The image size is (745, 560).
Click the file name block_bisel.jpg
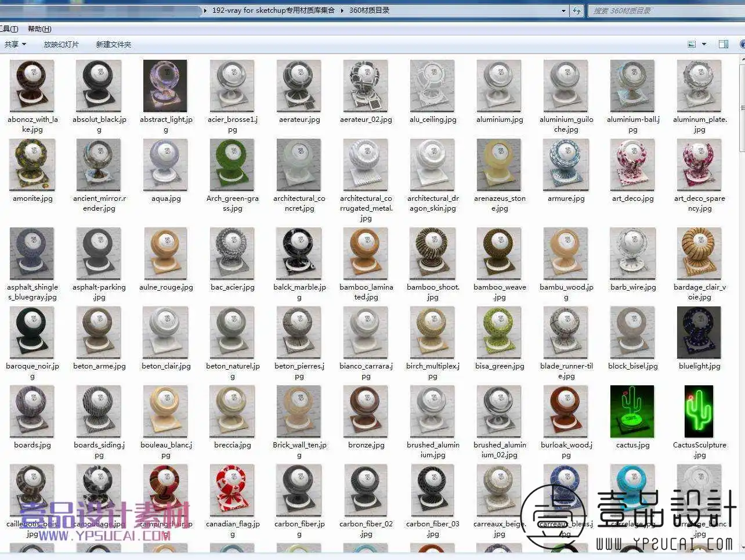632,366
